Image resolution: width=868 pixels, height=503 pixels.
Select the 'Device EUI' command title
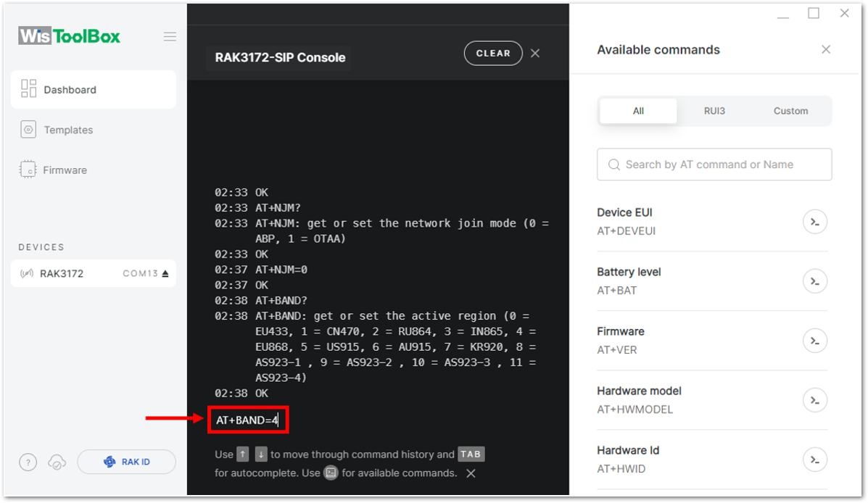(624, 212)
